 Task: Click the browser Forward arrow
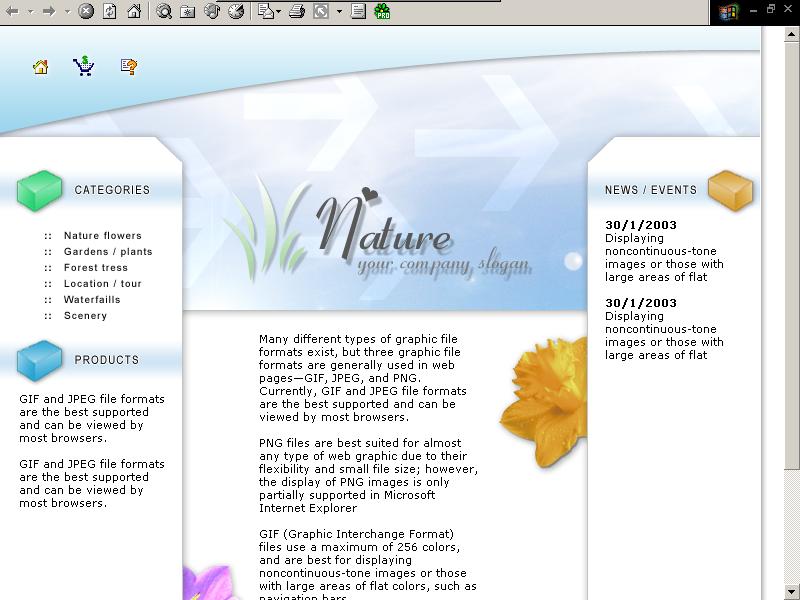coord(49,11)
